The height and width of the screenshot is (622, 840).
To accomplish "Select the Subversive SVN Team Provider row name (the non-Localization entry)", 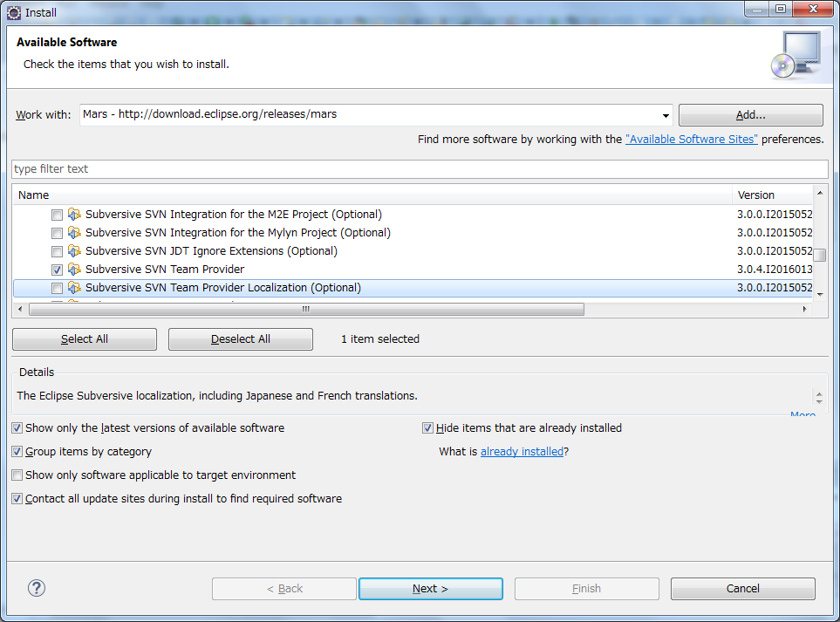I will click(x=165, y=269).
